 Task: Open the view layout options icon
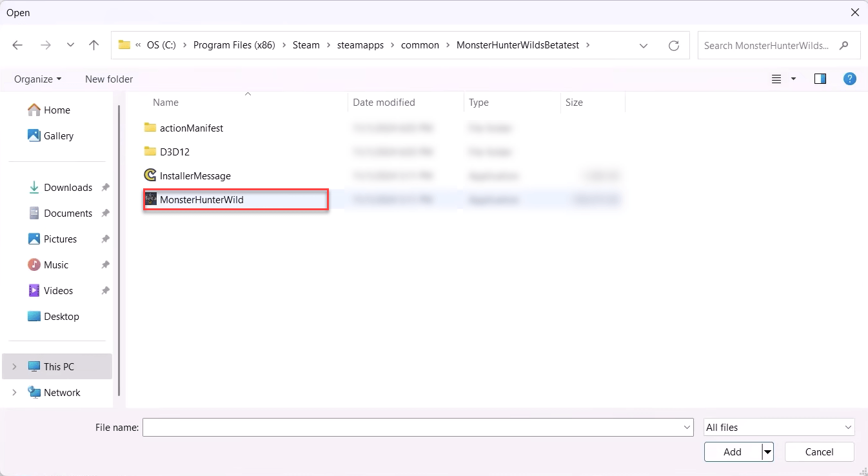coord(777,79)
